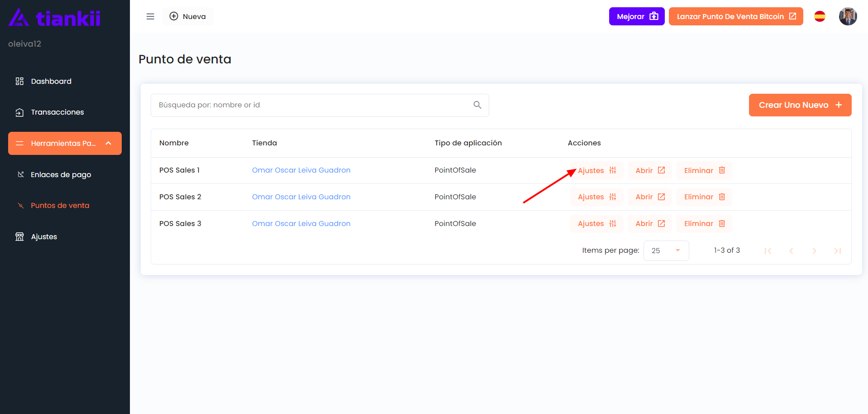Open the Nueva create menu

pos(188,16)
